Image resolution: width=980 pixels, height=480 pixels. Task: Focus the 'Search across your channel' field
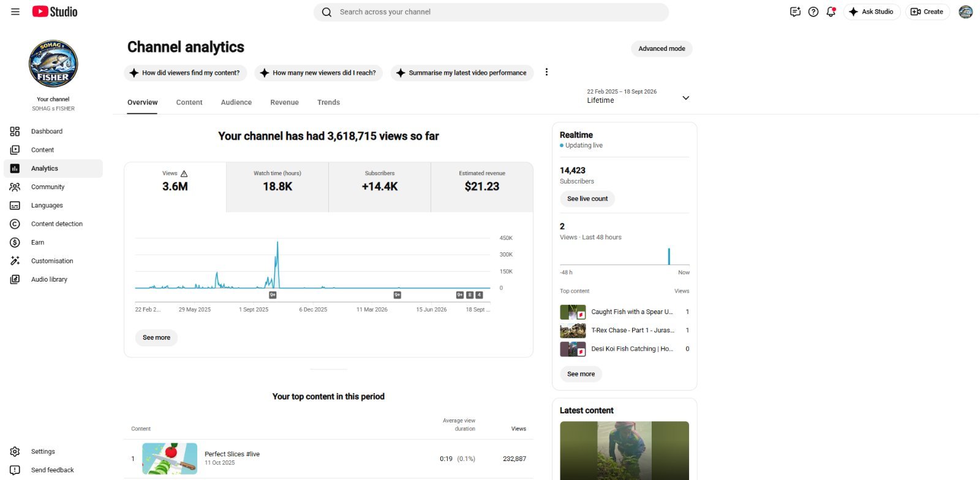[x=491, y=12]
